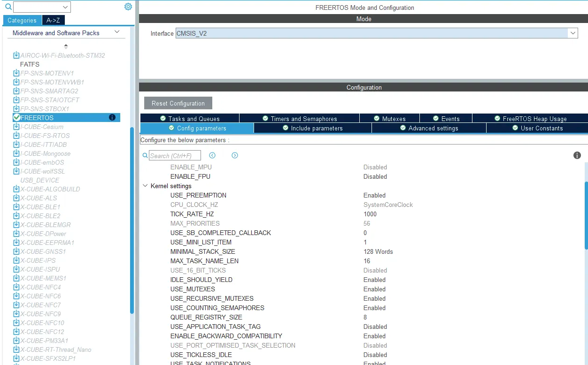
Task: Click download icon for X-CUBE-NFC10
Action: (x=16, y=322)
